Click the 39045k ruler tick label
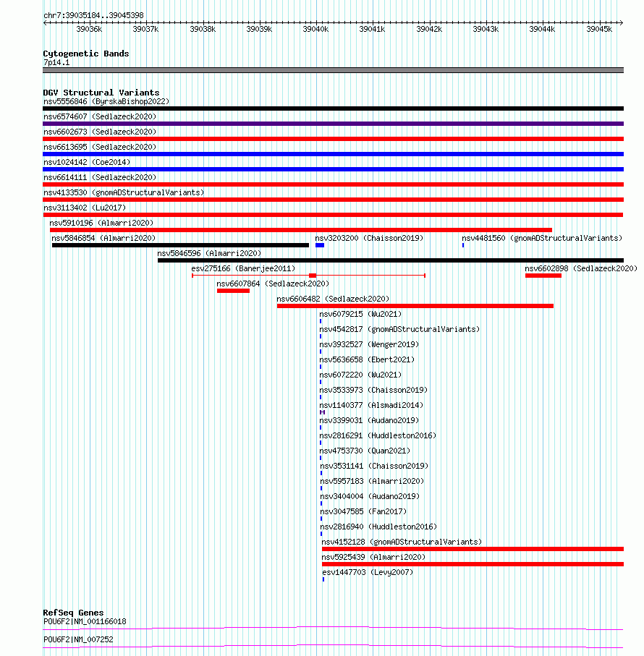Image resolution: width=644 pixels, height=656 pixels. tap(599, 29)
